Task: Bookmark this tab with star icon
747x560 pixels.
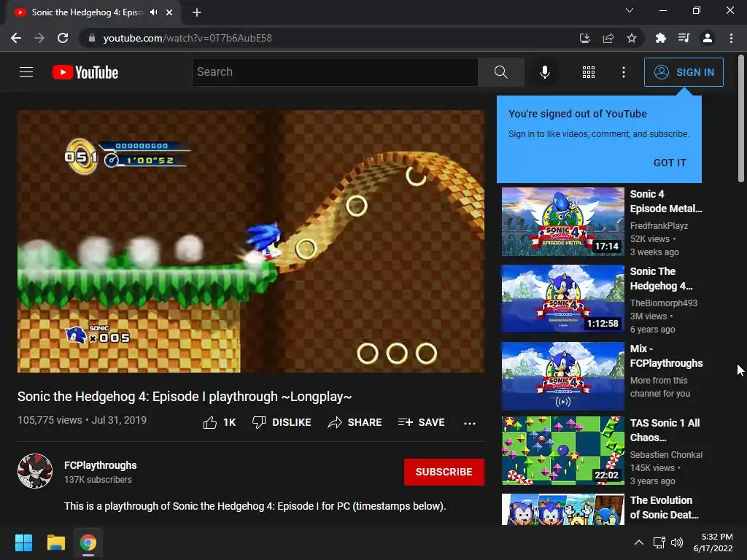Action: pyautogui.click(x=632, y=38)
